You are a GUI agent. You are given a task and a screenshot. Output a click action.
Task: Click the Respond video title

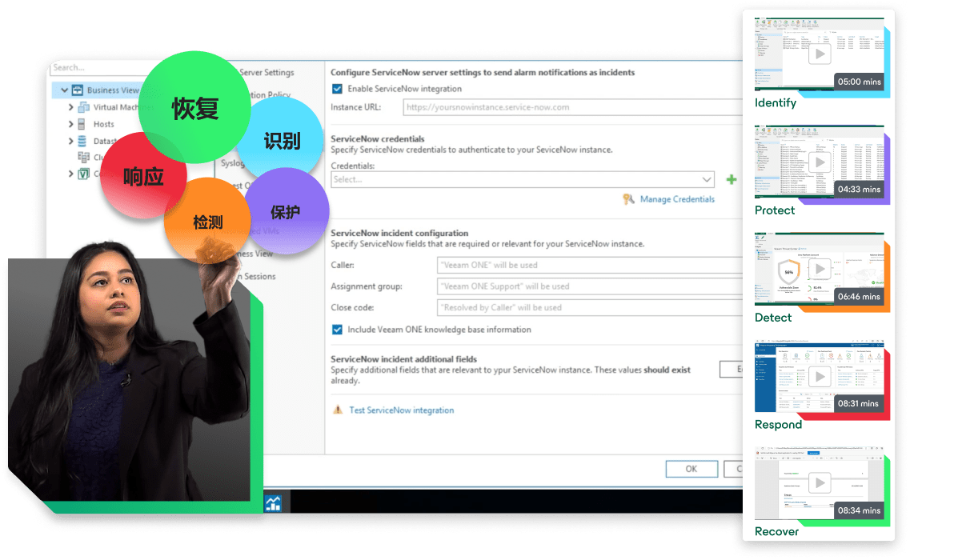coord(778,425)
